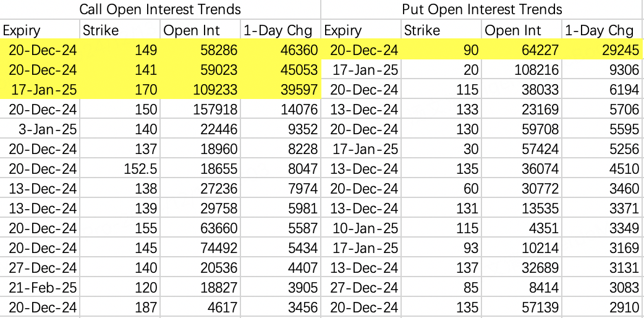Select the Put Open Interest Trends header
This screenshot has width=644, height=318.
pyautogui.click(x=482, y=9)
